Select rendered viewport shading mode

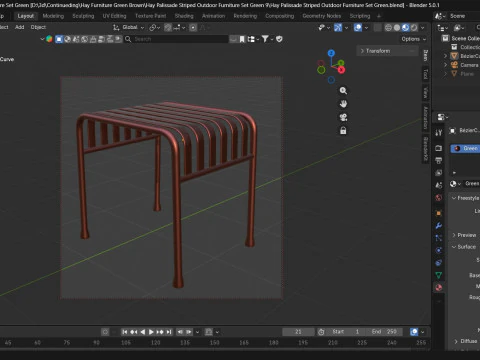tap(414, 28)
